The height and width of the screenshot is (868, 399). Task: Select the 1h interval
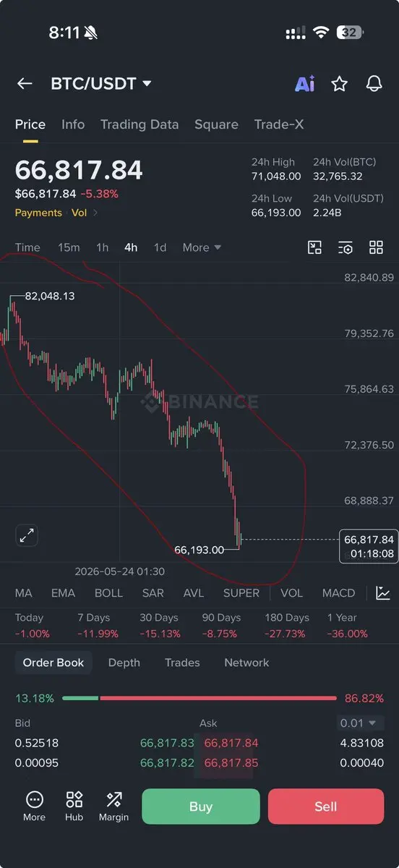point(103,247)
